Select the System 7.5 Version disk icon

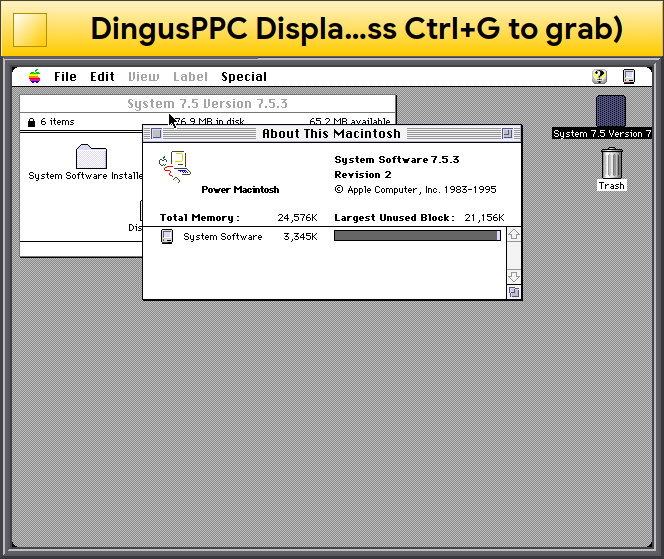pyautogui.click(x=611, y=111)
